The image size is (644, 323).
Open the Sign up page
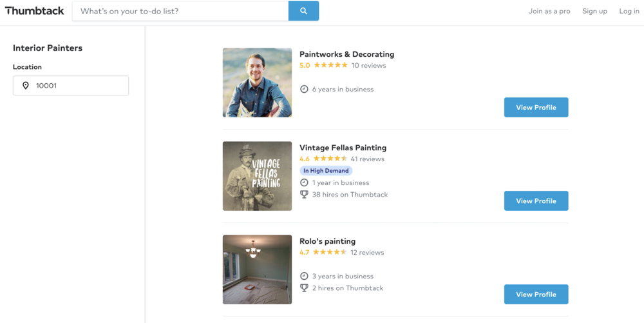pos(594,11)
